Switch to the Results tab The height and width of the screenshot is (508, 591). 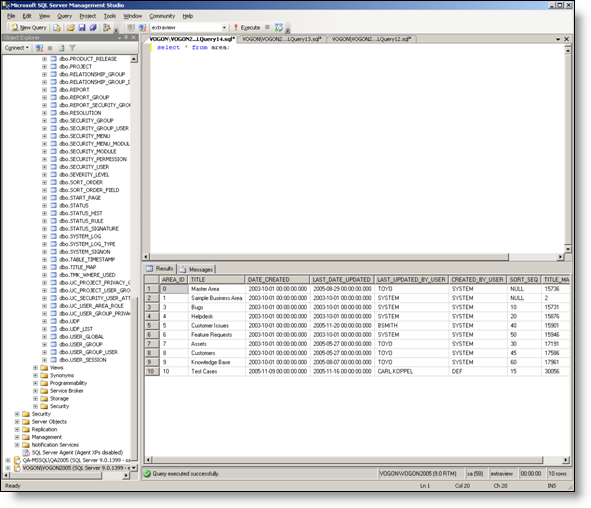(x=160, y=269)
